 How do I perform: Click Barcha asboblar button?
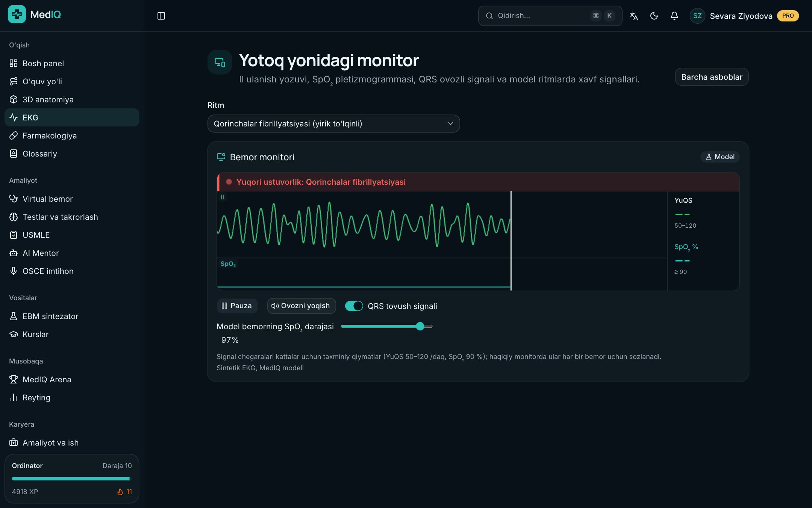pos(712,77)
